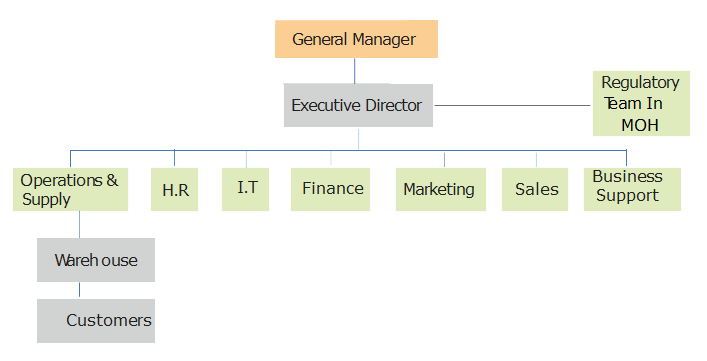Click line linking Executive Director to Regulatory Team
This screenshot has height=361, width=707.
tap(513, 105)
